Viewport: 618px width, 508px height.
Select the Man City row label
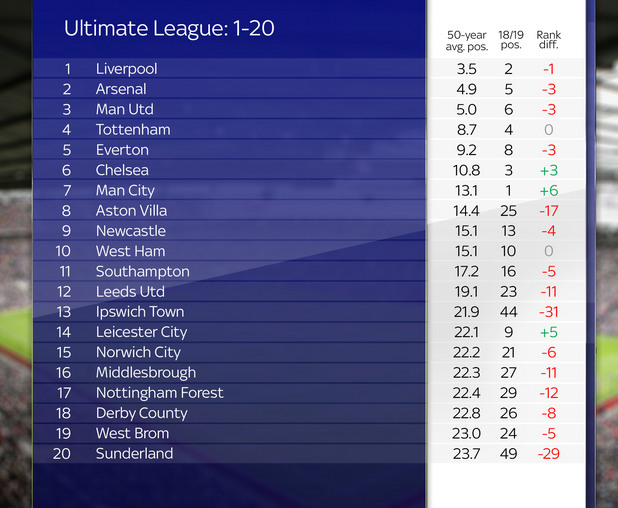pyautogui.click(x=125, y=190)
